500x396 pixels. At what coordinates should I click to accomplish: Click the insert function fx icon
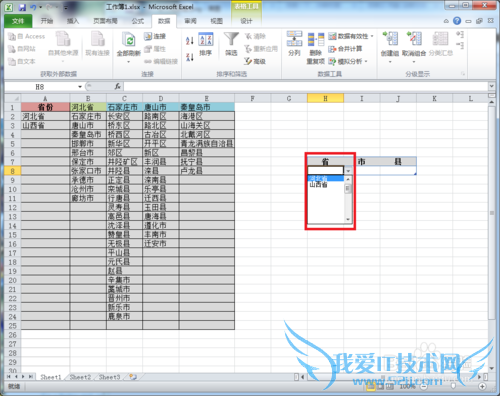pyautogui.click(x=118, y=87)
